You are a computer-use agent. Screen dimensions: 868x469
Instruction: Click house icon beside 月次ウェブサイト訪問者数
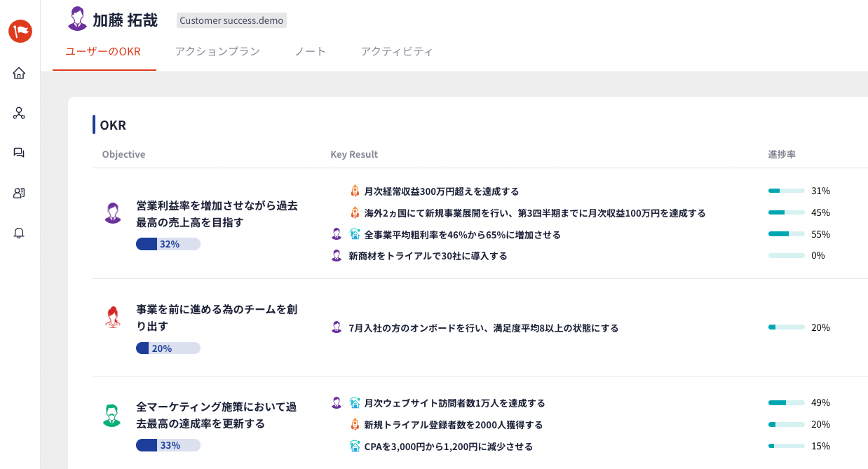click(x=355, y=402)
